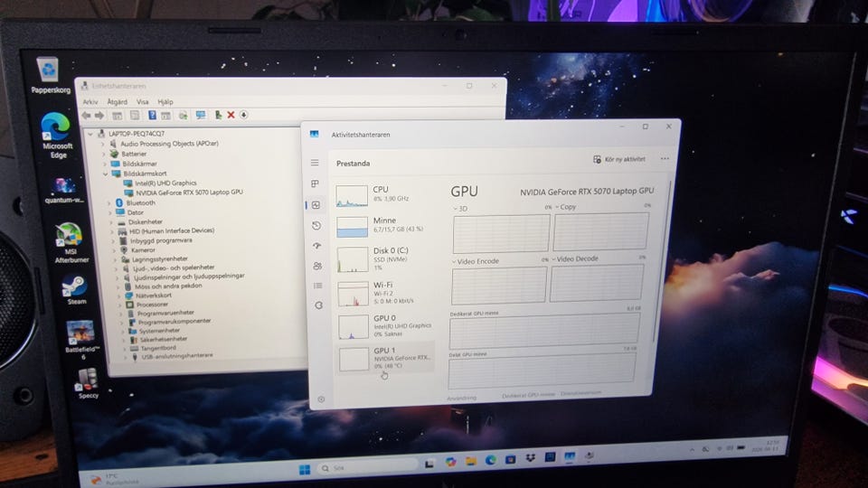Open Dropbox icon on the taskbar
The height and width of the screenshot is (488, 868).
tap(530, 458)
